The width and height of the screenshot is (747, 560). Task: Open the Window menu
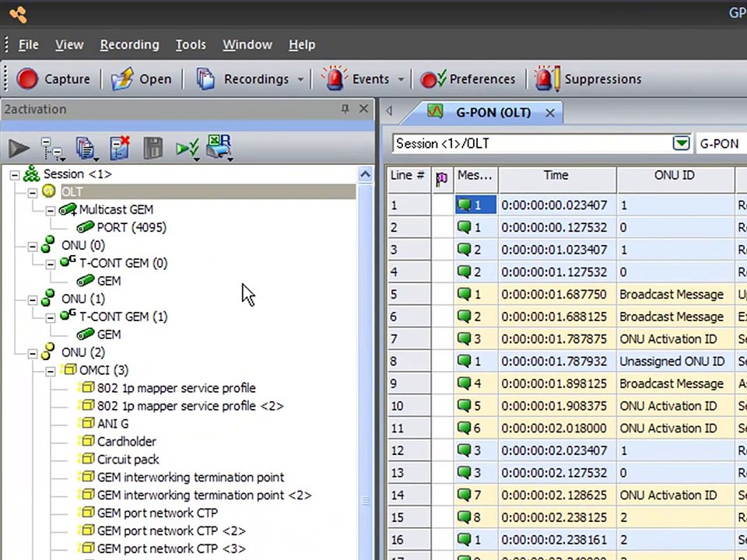(x=247, y=45)
